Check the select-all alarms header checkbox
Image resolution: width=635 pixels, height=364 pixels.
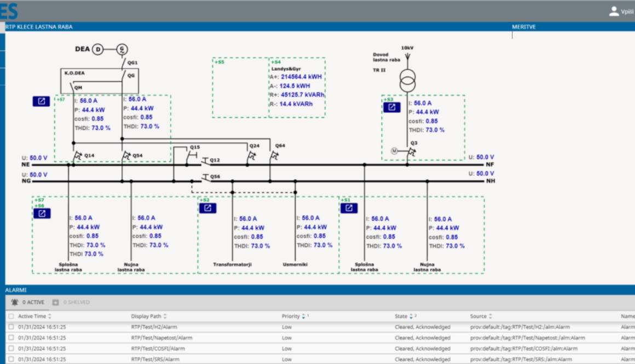(11, 316)
